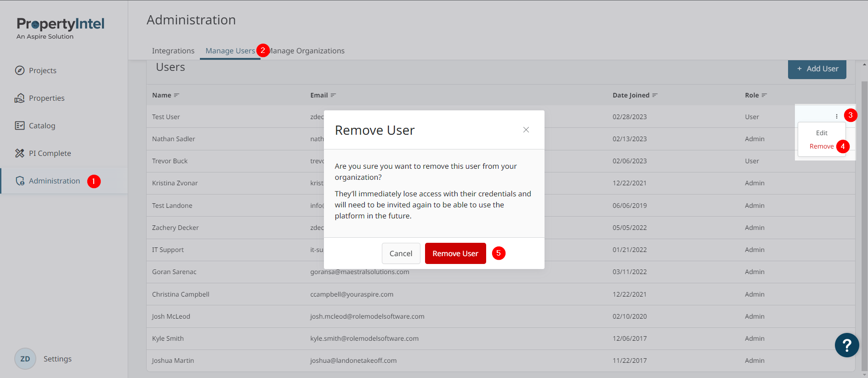Select the Test User name cell
The width and height of the screenshot is (868, 378).
[166, 117]
